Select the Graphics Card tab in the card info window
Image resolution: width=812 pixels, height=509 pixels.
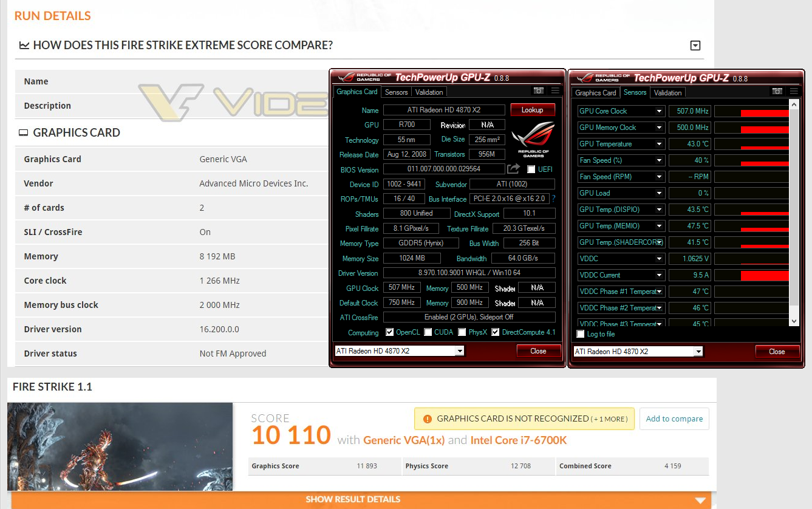(x=357, y=92)
